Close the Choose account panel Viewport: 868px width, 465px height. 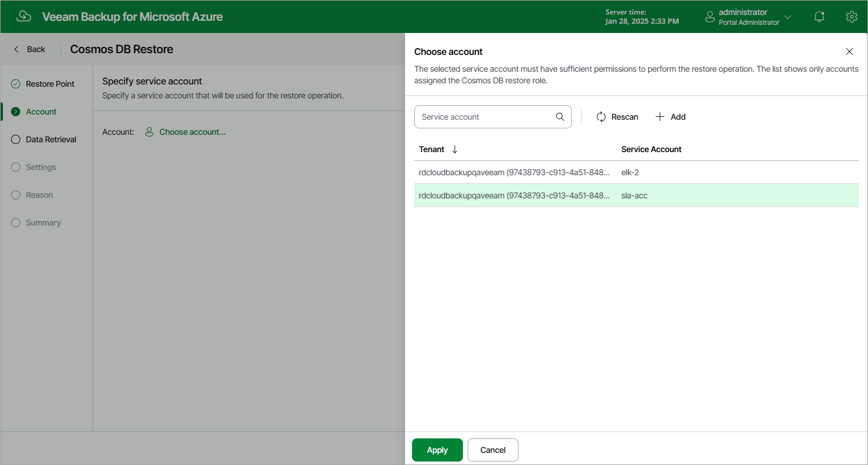coord(849,51)
